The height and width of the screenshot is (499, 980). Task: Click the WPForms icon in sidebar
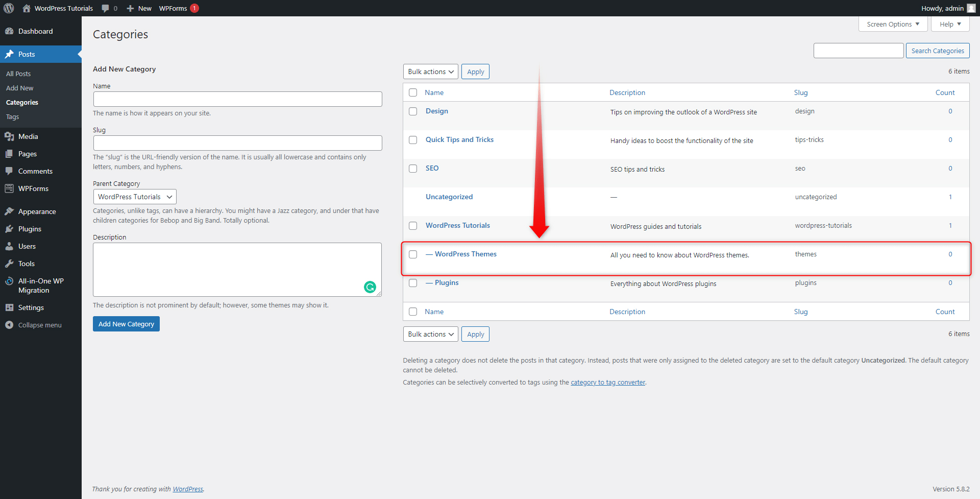[9, 188]
